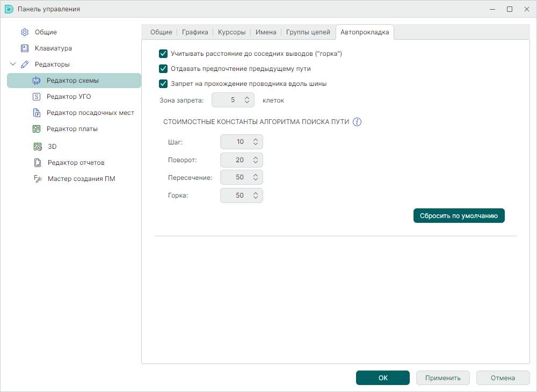The width and height of the screenshot is (537, 392).
Task: Click the Редактор посадочных мест icon
Action: tap(37, 113)
